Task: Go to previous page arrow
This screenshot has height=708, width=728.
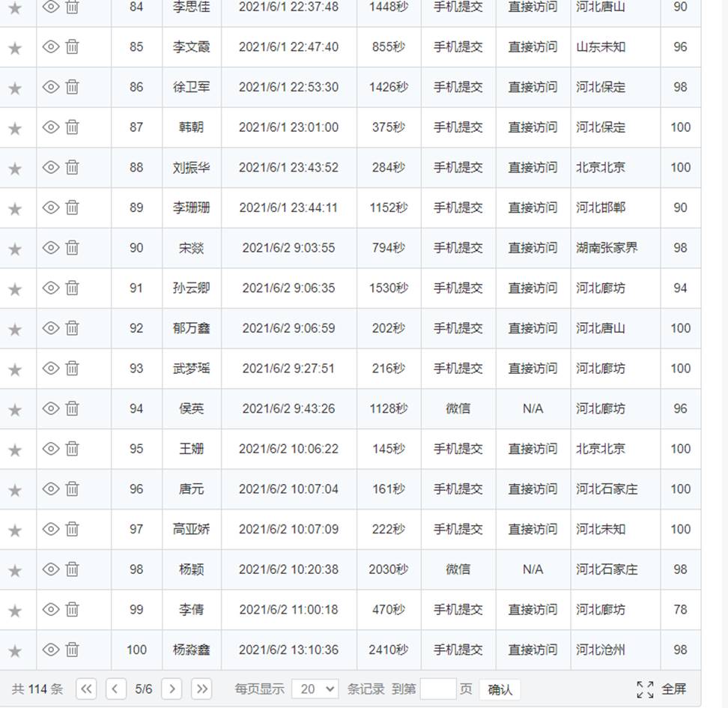Action: coord(115,689)
